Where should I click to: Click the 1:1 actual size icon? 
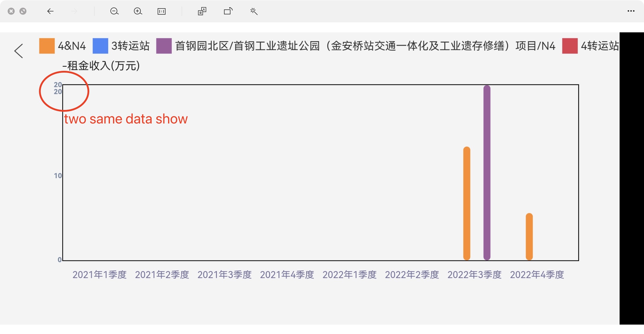tap(162, 11)
